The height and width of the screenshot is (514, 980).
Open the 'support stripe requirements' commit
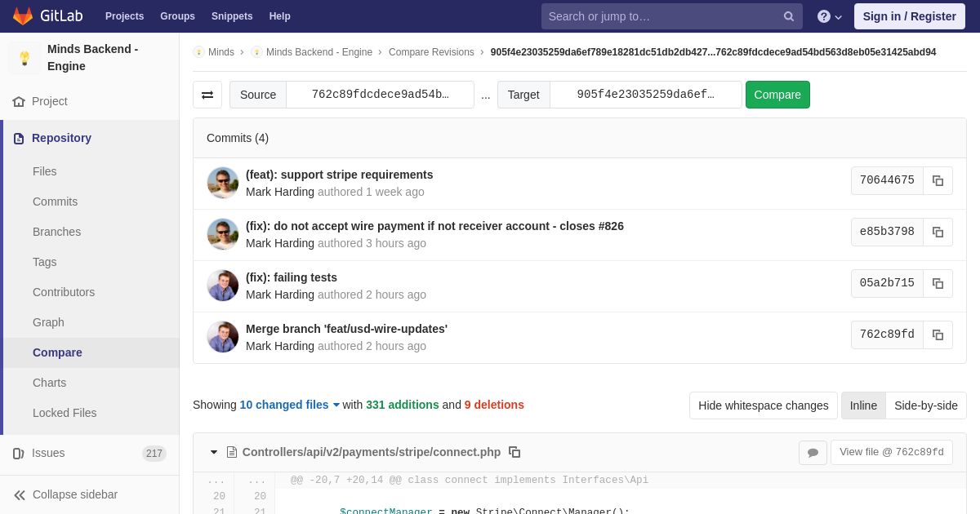(x=339, y=175)
